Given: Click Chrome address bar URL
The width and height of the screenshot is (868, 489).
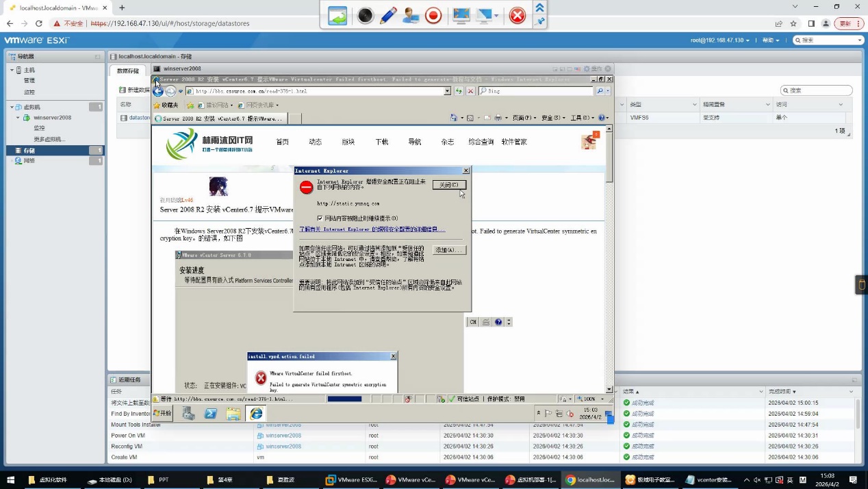Looking at the screenshot, I should pos(170,23).
